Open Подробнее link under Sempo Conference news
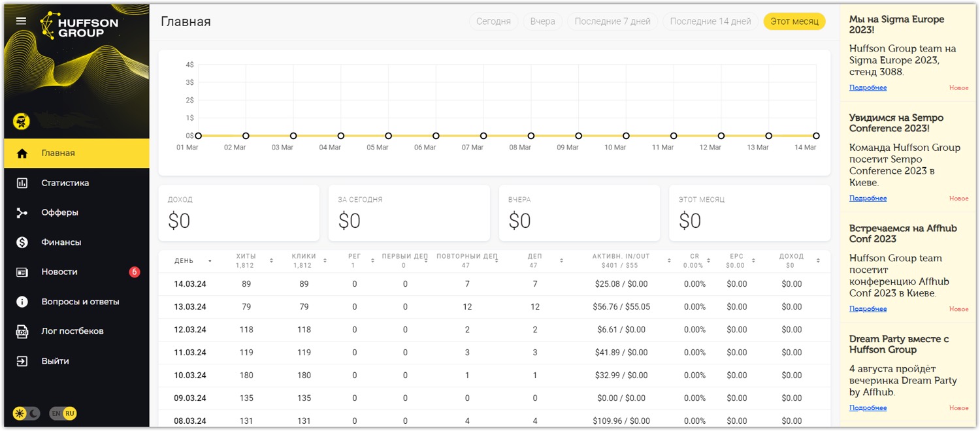This screenshot has width=980, height=431. (868, 199)
